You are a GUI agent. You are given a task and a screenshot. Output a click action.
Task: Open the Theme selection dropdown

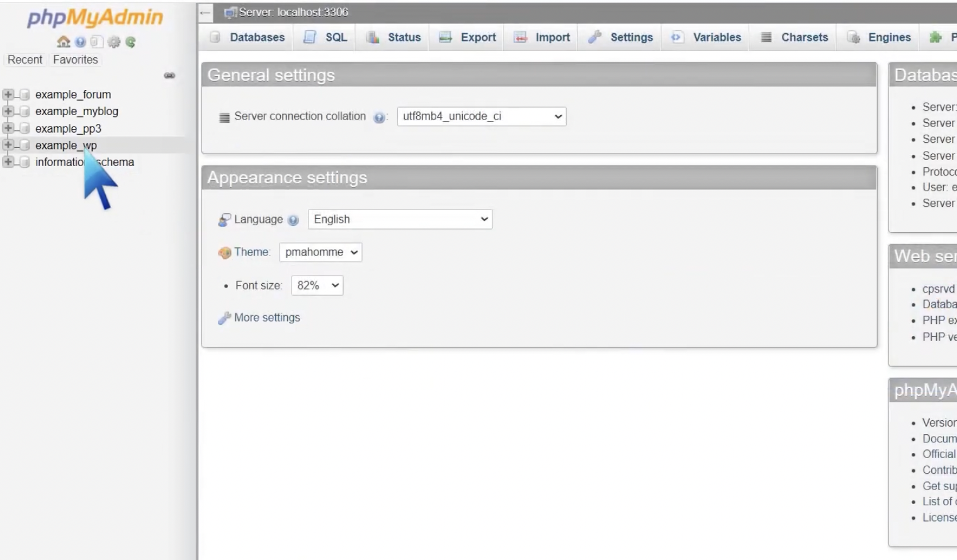[320, 252]
